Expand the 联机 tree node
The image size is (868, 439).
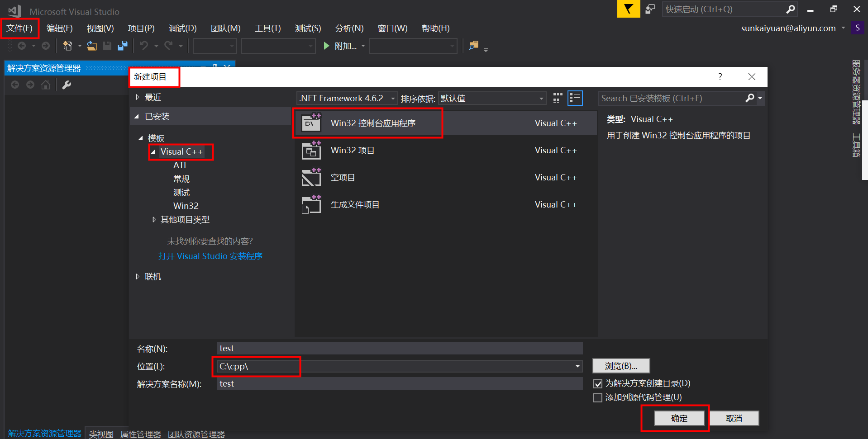[138, 277]
